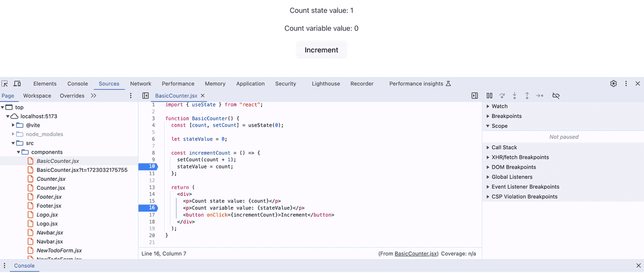Select the Overrides navigator tab
Image resolution: width=644 pixels, height=273 pixels.
72,95
